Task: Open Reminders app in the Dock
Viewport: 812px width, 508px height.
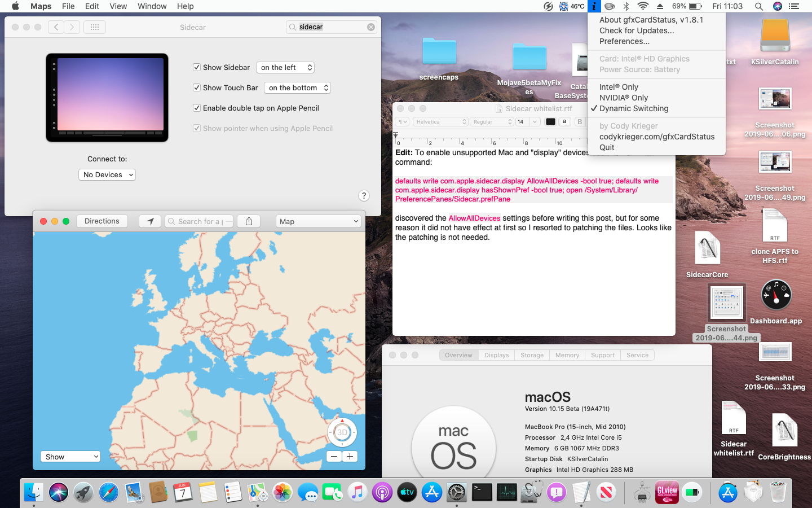Action: 232,492
